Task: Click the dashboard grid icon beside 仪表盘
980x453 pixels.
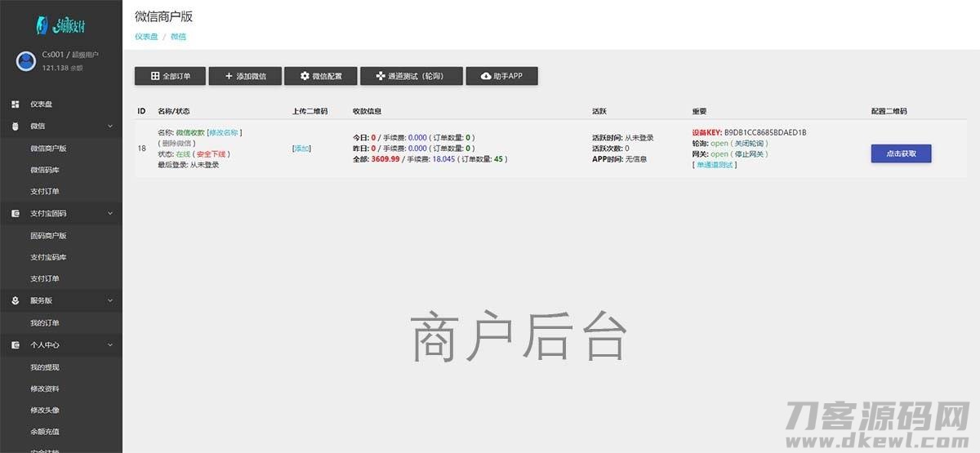Action: (x=16, y=104)
